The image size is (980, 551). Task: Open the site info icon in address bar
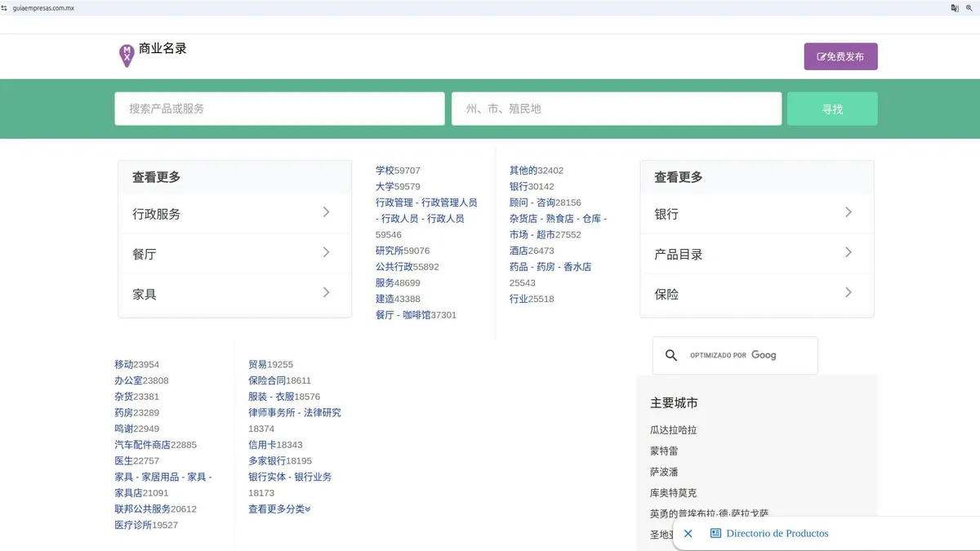pos(4,7)
